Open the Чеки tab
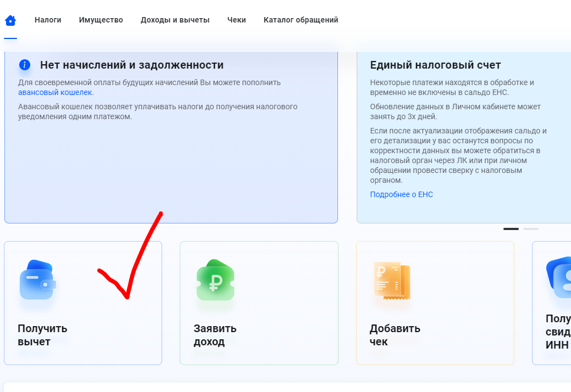Screen dimensions: 571x392 pos(236,20)
